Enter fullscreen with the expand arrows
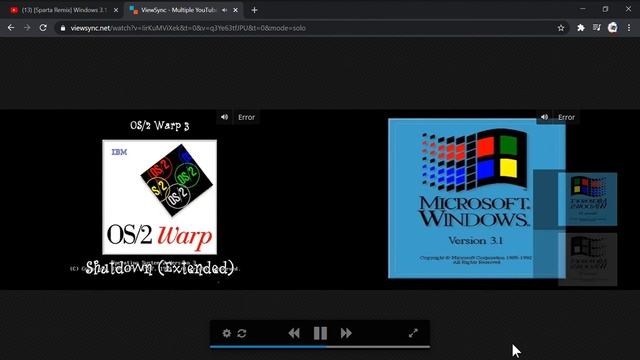 point(413,333)
